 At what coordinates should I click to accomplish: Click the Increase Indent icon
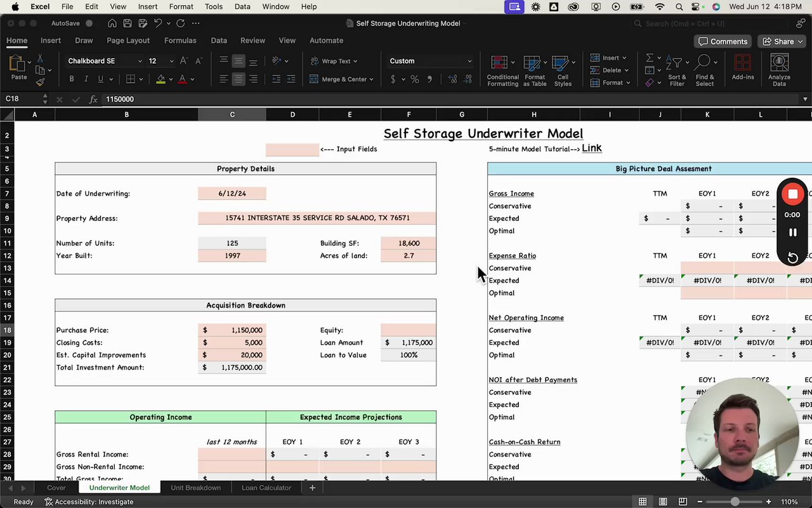(291, 79)
